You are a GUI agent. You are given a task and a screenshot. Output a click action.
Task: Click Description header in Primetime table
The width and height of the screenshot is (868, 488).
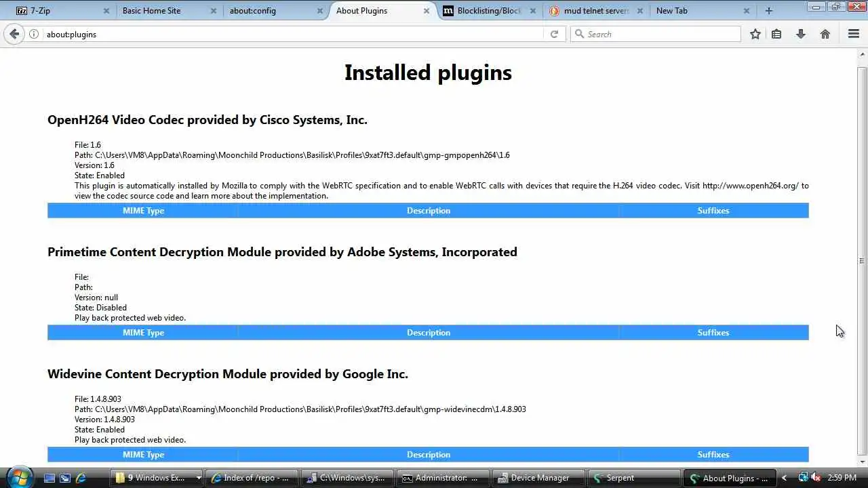[429, 333]
